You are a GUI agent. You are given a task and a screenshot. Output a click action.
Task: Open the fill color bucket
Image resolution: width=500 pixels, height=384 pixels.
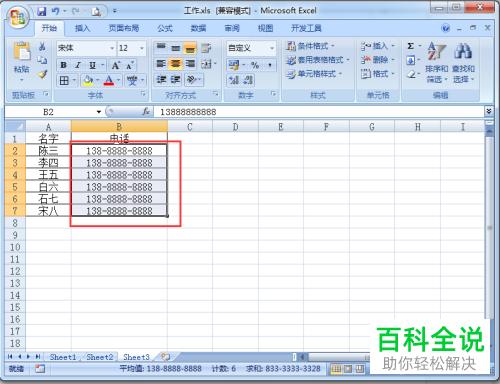point(88,80)
